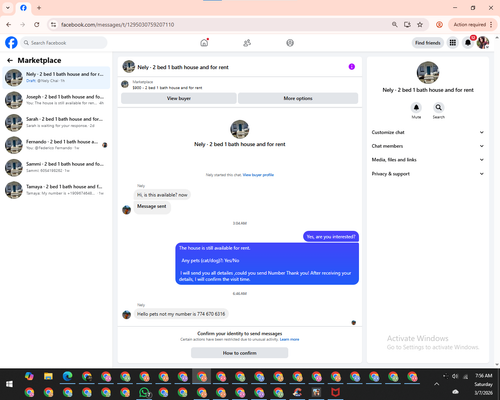Image resolution: width=500 pixels, height=400 pixels.
Task: Show hidden system tray icons chevron
Action: 436,384
